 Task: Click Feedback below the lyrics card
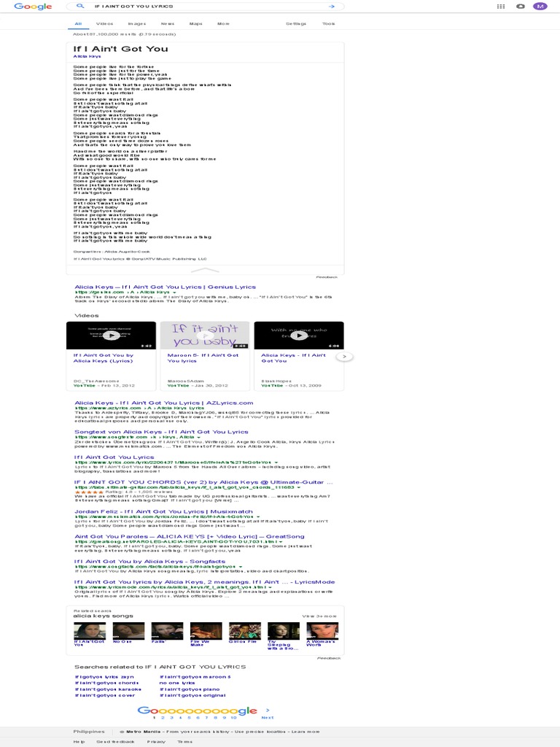tap(327, 276)
